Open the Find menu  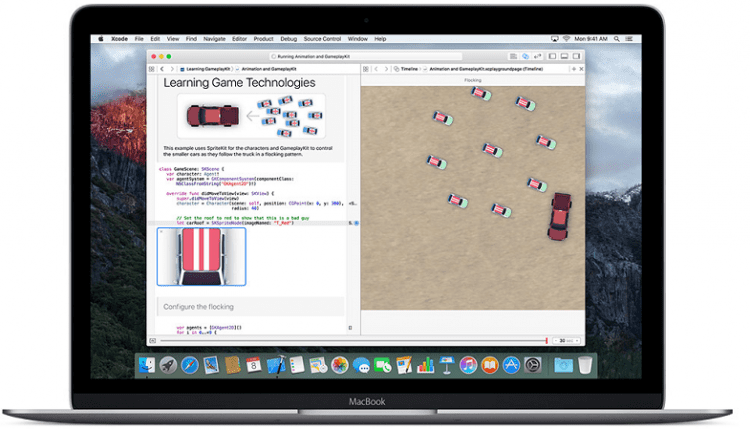[191, 39]
